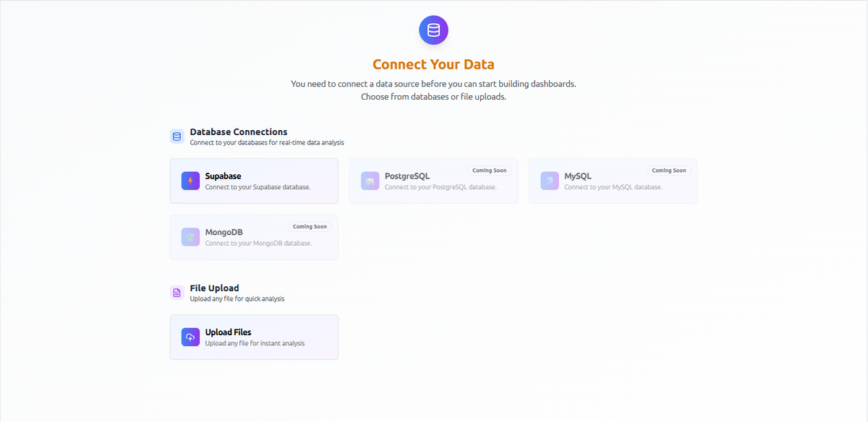868x422 pixels.
Task: Click the Supabase lightning bolt icon
Action: tap(190, 181)
